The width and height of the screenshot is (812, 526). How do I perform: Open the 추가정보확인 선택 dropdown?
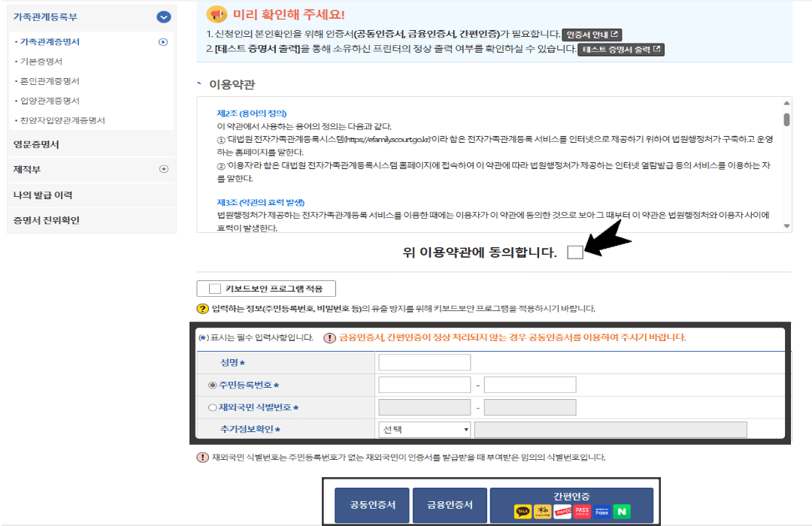coord(423,428)
